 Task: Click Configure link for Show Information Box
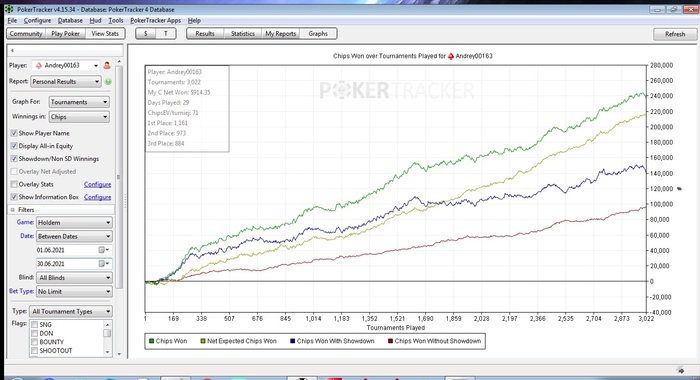click(x=97, y=197)
